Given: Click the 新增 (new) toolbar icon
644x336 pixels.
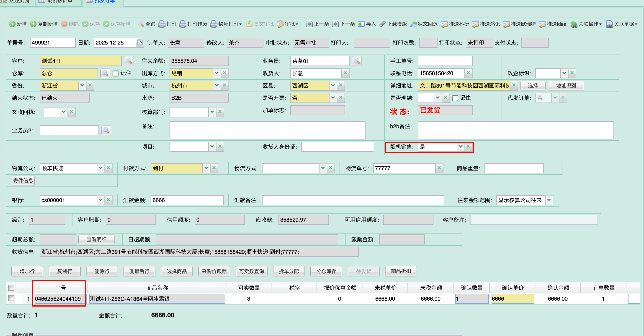Looking at the screenshot, I should (12, 24).
